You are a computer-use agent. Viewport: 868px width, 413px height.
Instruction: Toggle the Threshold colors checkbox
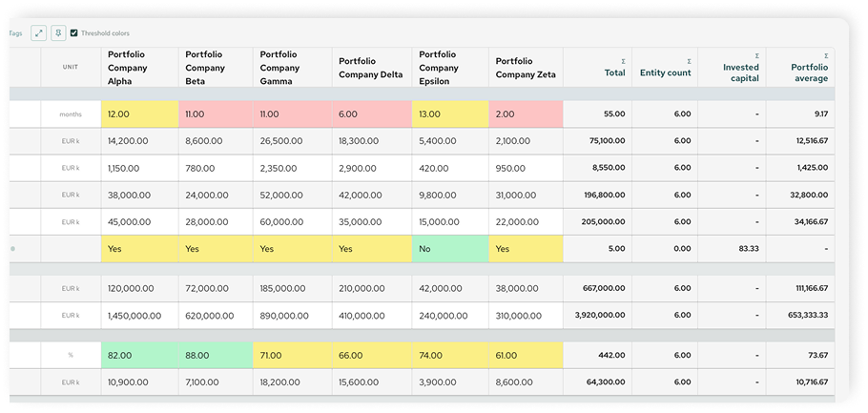(x=74, y=33)
